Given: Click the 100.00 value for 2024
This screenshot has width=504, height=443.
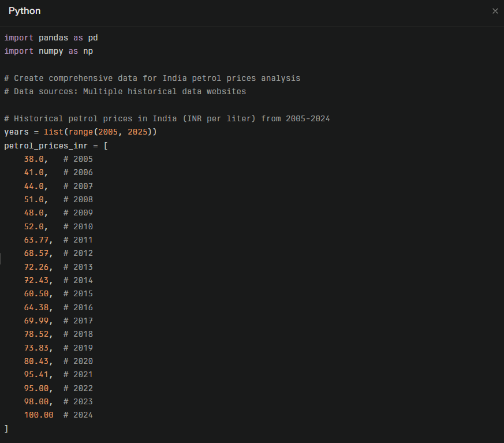Looking at the screenshot, I should (x=39, y=415).
